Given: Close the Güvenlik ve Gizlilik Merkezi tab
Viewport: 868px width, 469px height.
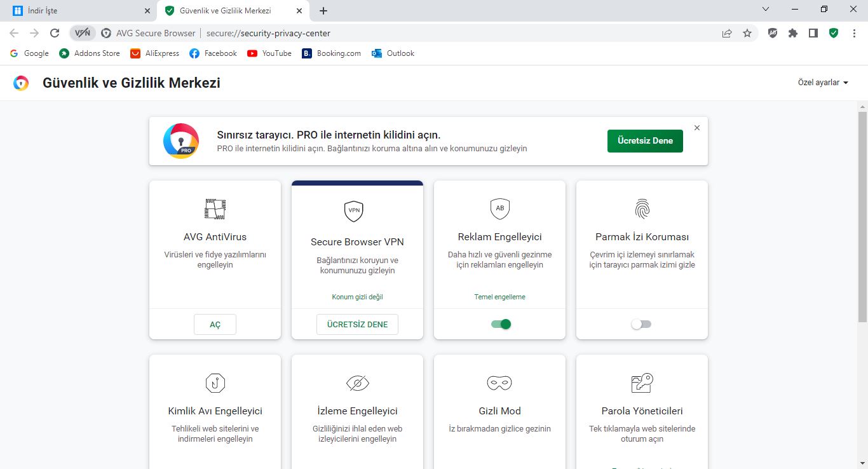Looking at the screenshot, I should (299, 11).
